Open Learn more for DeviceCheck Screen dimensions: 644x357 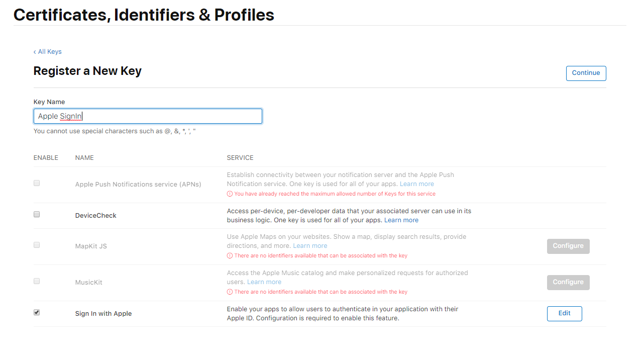tap(401, 220)
